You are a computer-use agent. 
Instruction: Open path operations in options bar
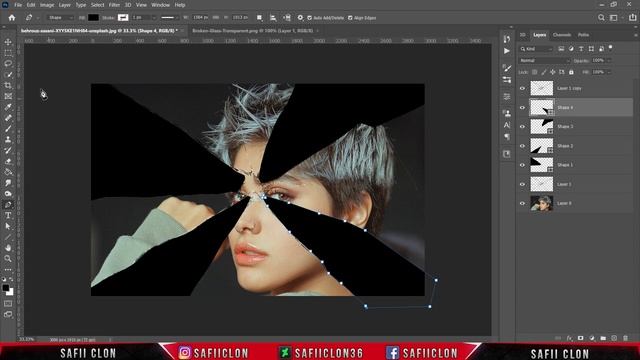tap(260, 18)
